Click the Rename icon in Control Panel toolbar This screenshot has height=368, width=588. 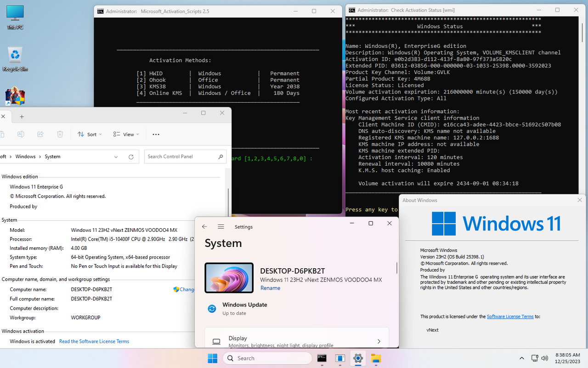pos(21,134)
